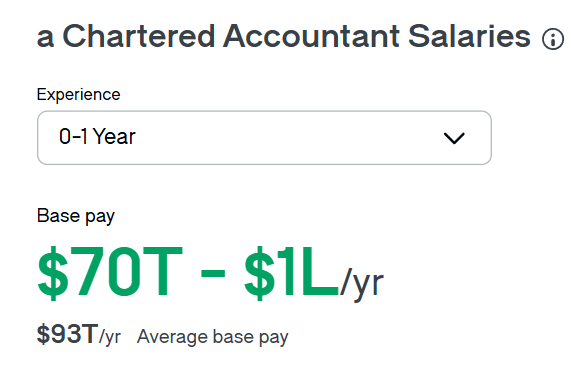588x372 pixels.
Task: Click the "Experience" field label
Action: [x=78, y=94]
